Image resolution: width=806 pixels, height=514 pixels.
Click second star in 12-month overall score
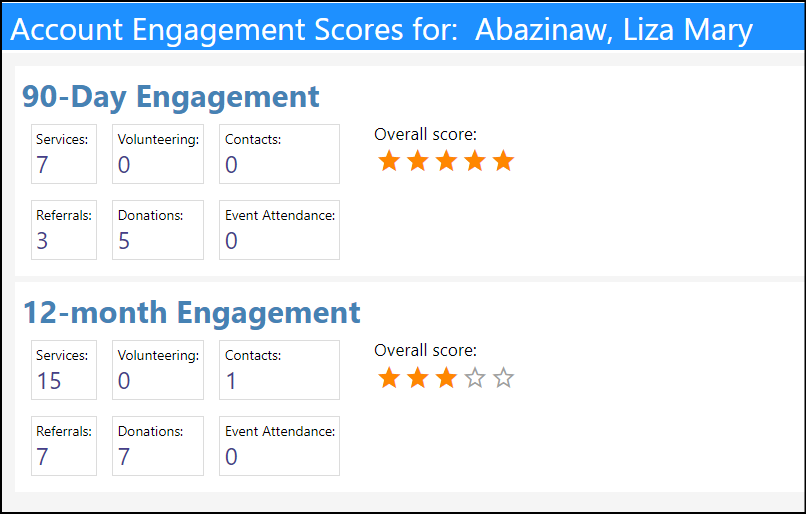coord(418,378)
